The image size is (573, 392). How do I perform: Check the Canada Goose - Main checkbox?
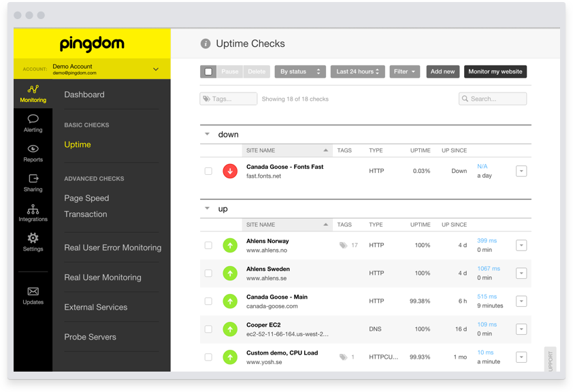208,301
